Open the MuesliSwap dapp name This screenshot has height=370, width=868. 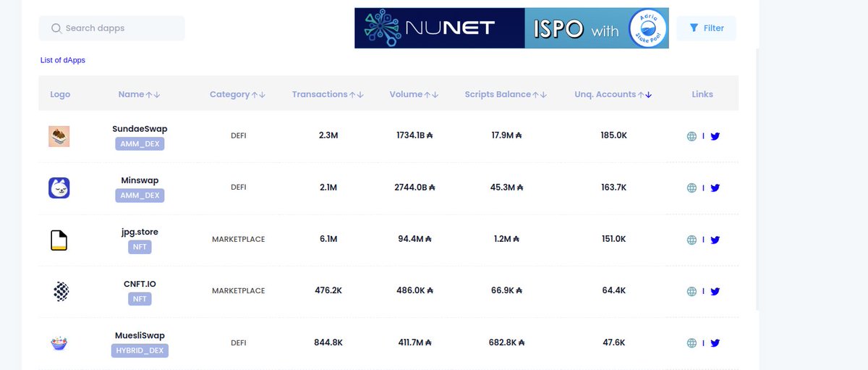pyautogui.click(x=140, y=336)
